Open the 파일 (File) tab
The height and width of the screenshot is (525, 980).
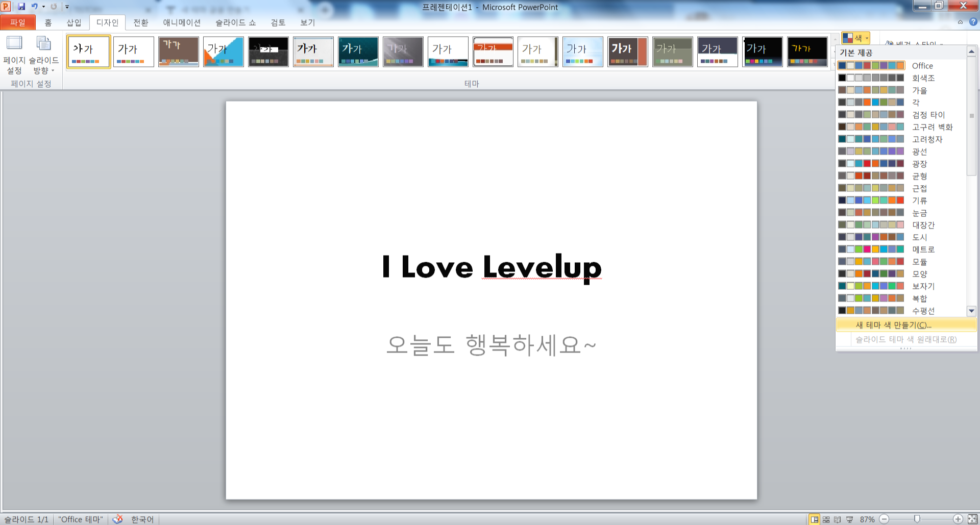(18, 22)
